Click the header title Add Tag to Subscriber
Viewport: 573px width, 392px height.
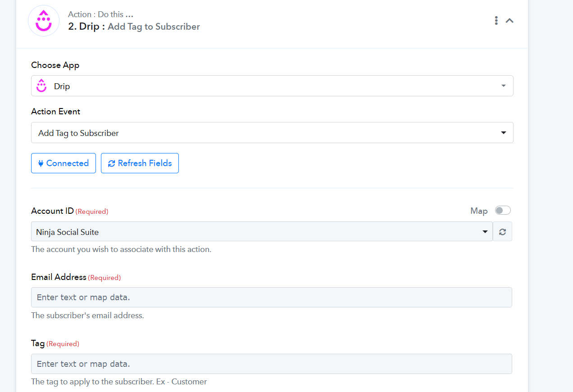pos(154,27)
